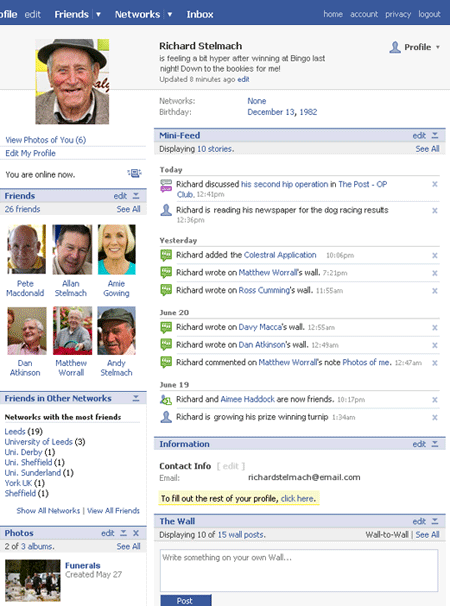This screenshot has height=606, width=450.
Task: Click inside the Wall text box
Action: coord(299,570)
